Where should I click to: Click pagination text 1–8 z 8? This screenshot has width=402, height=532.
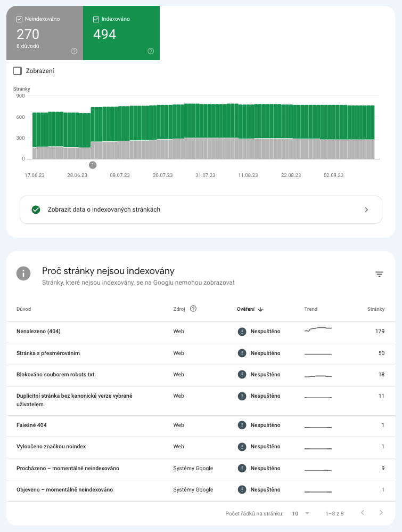tap(334, 514)
